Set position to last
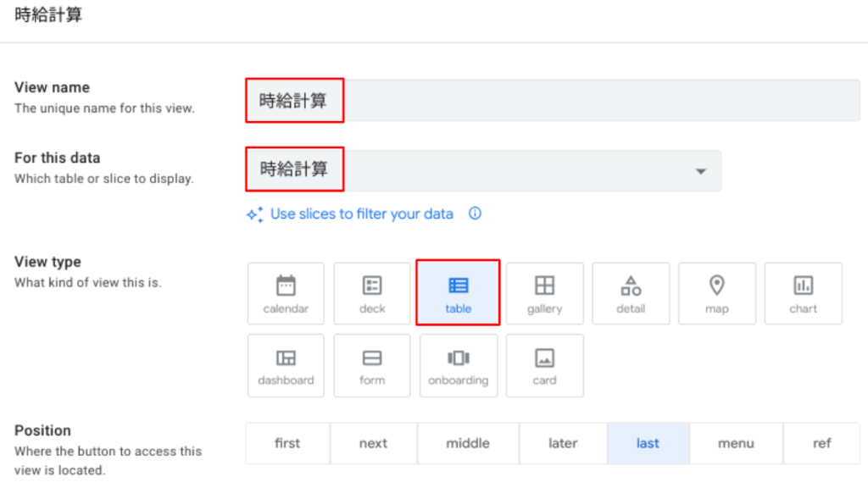868x488 pixels. 648,443
